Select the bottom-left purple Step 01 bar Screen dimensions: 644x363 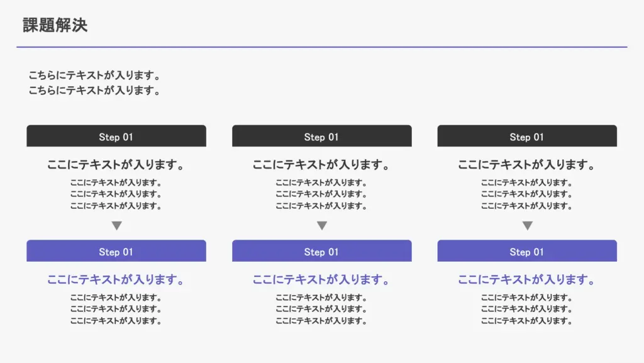tap(116, 251)
